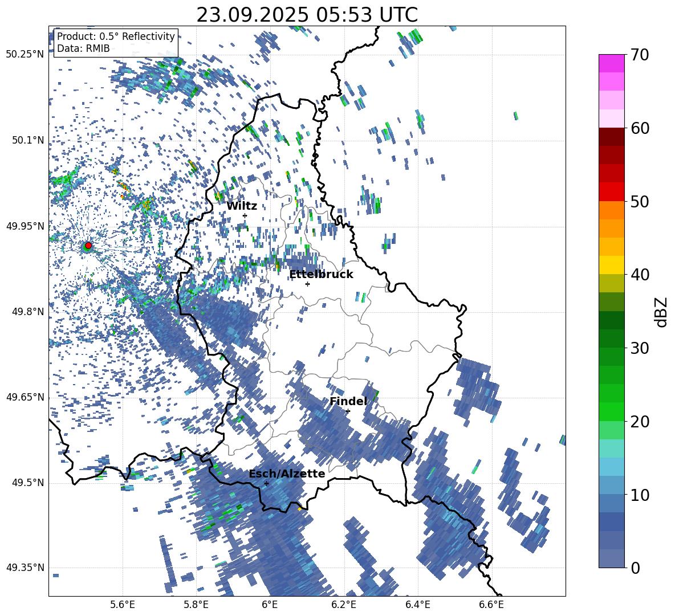Click the dark red swatch below 60 dBZ

click(611, 137)
